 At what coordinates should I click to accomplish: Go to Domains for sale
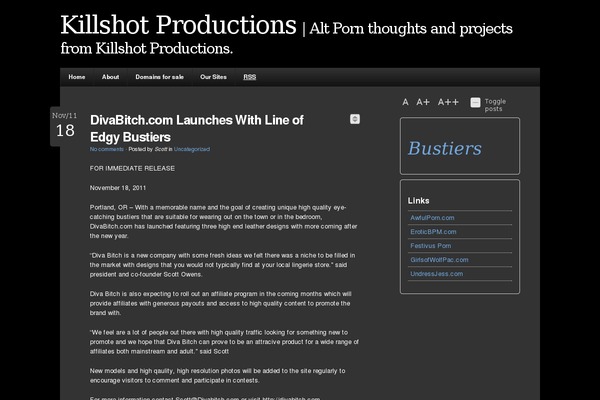pos(160,77)
